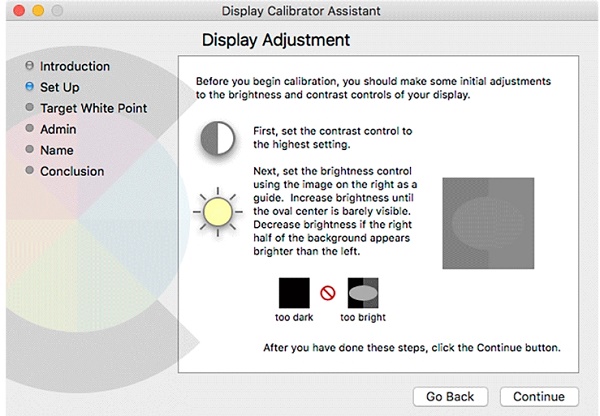Minimize window with yellow button
600x416 pixels.
click(x=38, y=10)
